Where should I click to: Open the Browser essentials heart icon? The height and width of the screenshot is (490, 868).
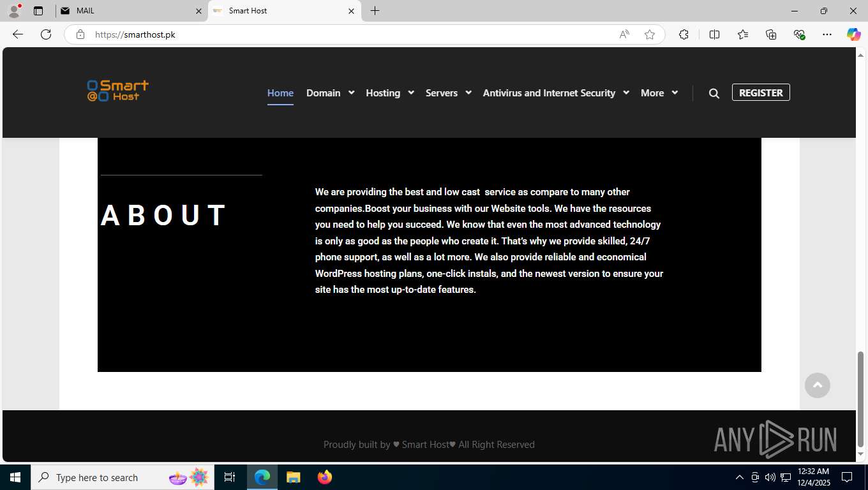click(x=799, y=34)
